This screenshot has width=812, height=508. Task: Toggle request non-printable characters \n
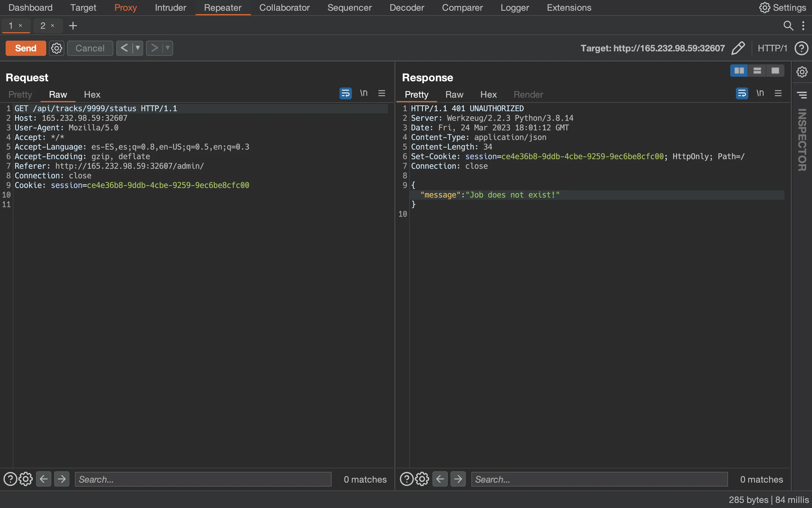pyautogui.click(x=364, y=93)
